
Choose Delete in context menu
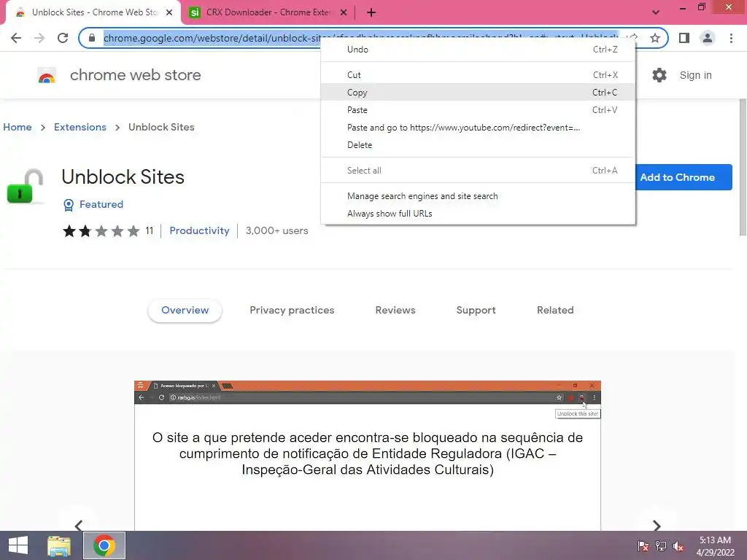478,145
